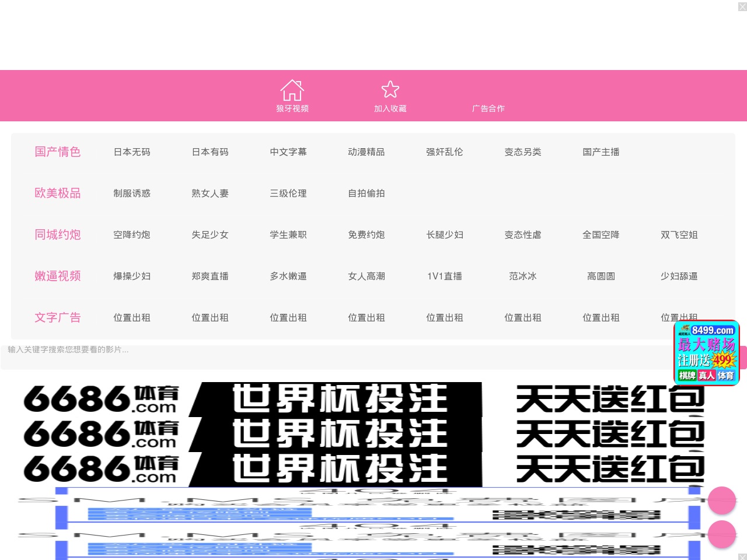This screenshot has height=560, width=747.
Task: Click the home icon above 狼牙视频
Action: point(292,90)
